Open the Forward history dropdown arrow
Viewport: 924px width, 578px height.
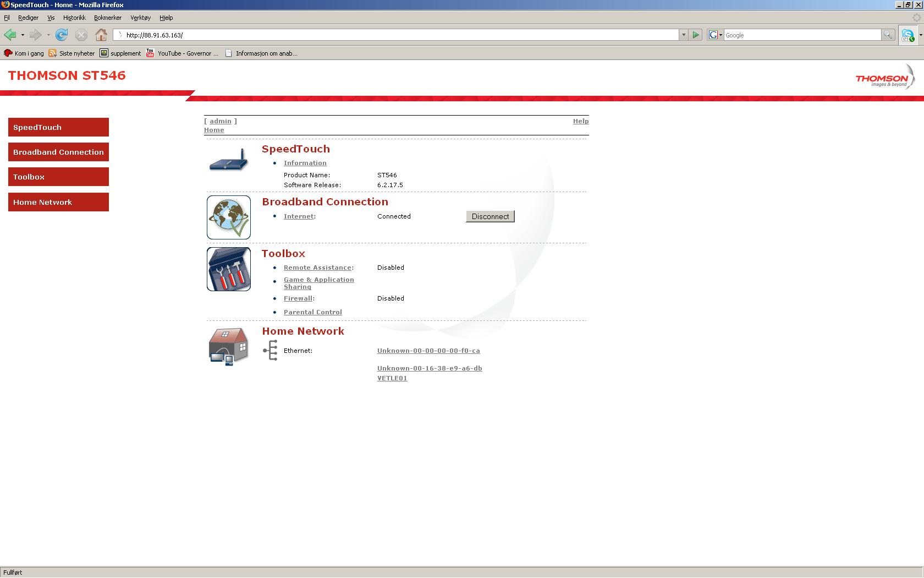point(48,35)
